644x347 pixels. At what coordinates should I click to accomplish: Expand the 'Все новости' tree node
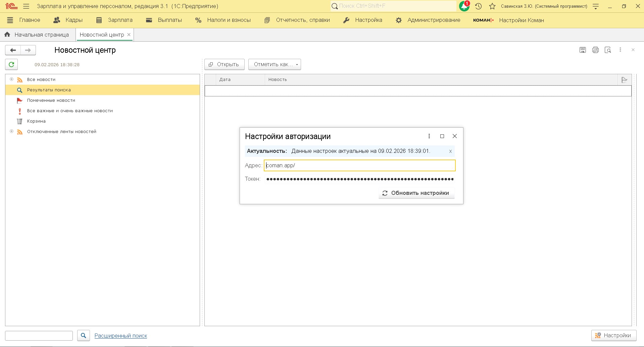[11, 79]
